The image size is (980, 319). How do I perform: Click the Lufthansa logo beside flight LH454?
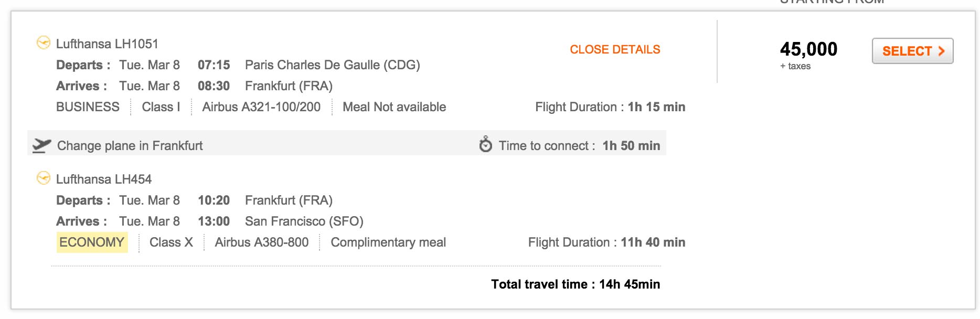tap(43, 178)
